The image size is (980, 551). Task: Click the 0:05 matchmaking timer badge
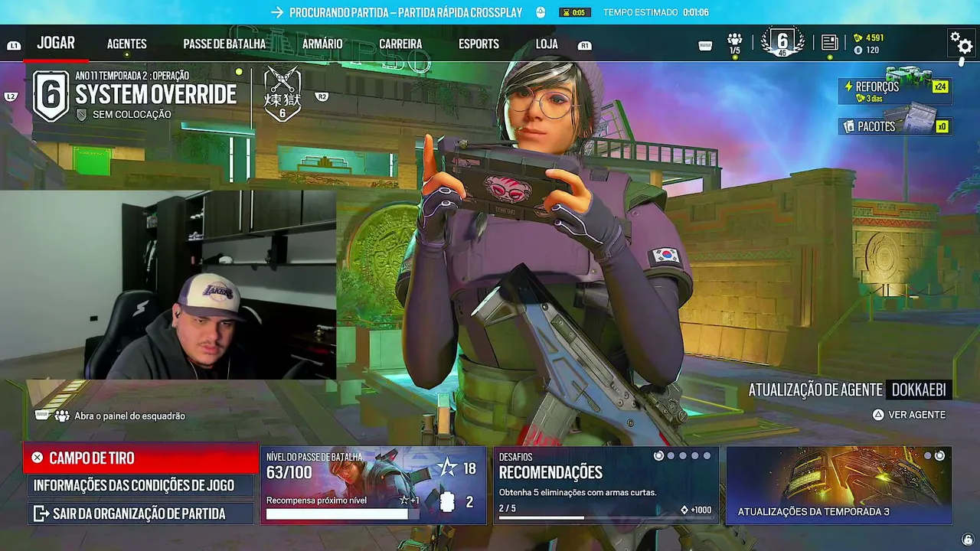(x=575, y=12)
